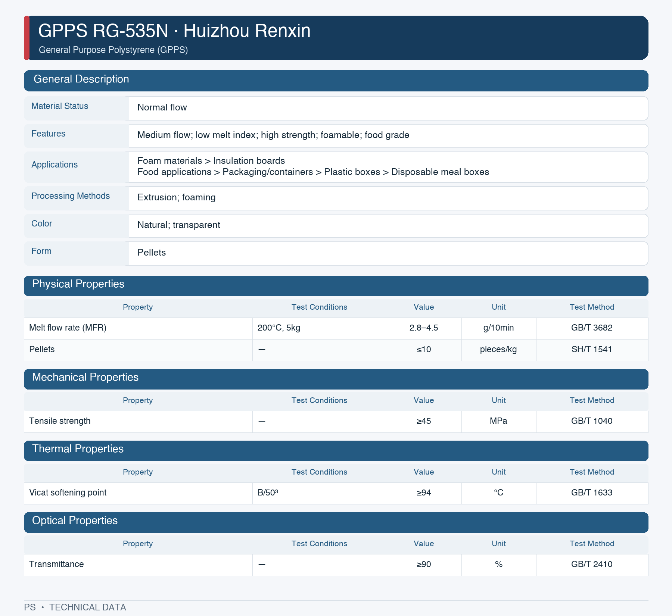The image size is (672, 616).
Task: Select the "B/50³" test condition
Action: click(x=268, y=493)
